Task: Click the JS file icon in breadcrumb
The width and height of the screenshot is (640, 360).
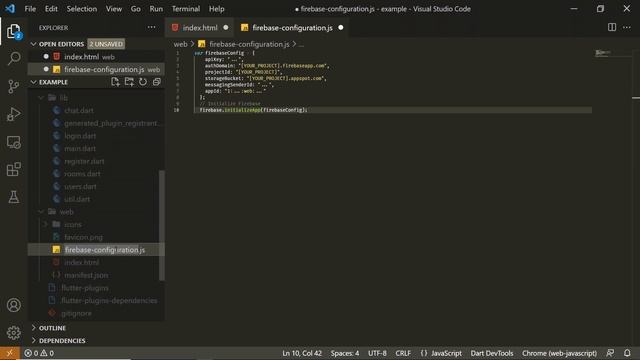Action: [x=202, y=44]
